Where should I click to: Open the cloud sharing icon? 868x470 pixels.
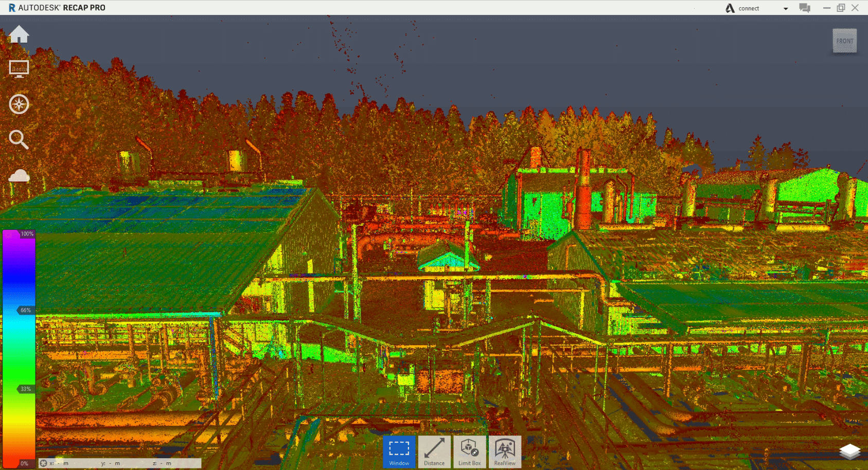pyautogui.click(x=19, y=175)
